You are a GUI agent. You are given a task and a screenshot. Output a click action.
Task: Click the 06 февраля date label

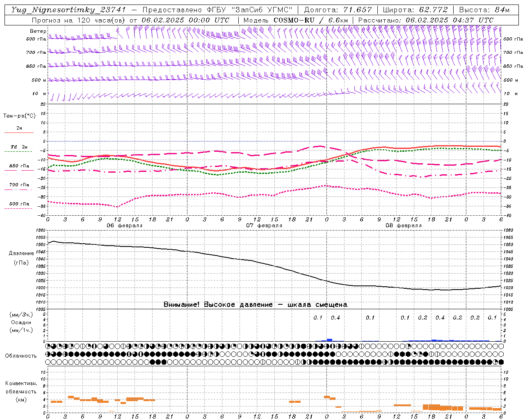click(x=125, y=226)
